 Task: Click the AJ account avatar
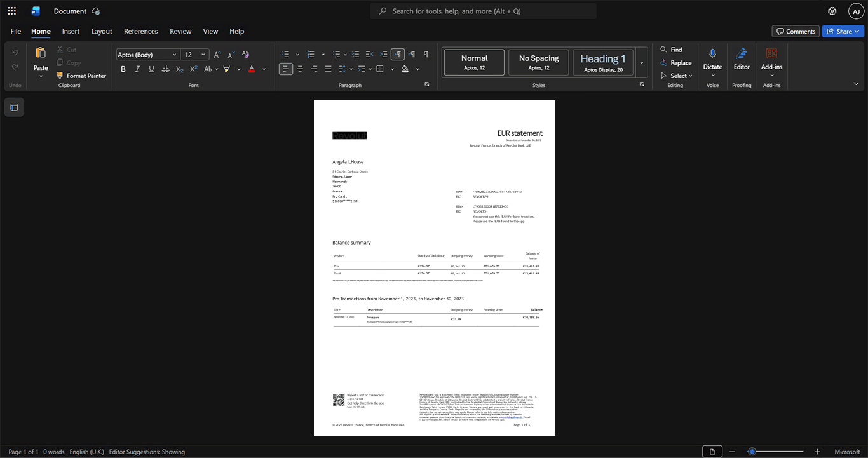click(856, 11)
